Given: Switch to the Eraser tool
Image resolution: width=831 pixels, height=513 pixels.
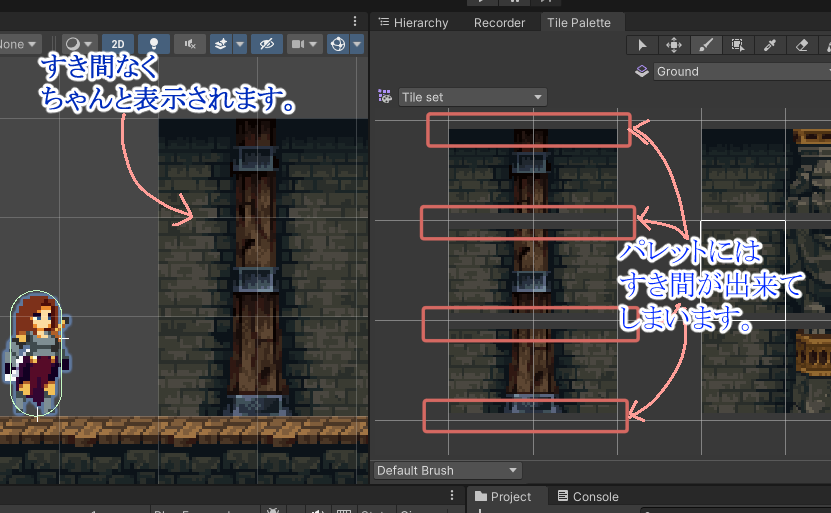Looking at the screenshot, I should 801,45.
